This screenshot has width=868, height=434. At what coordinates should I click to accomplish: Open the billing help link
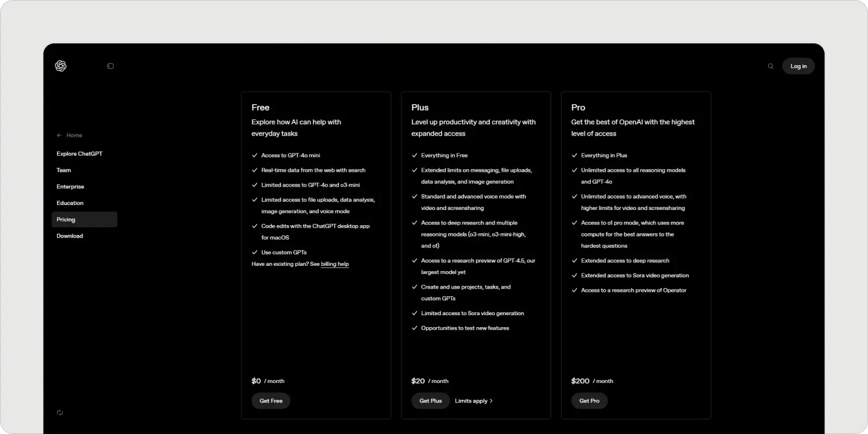[335, 264]
